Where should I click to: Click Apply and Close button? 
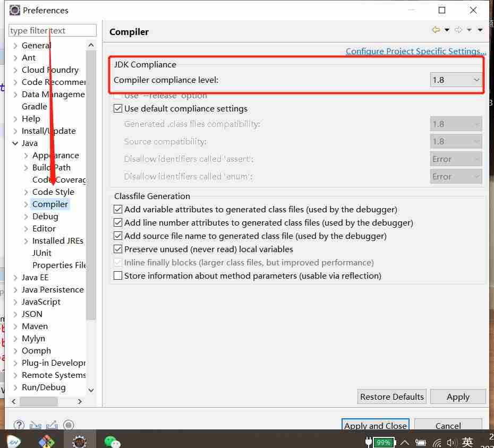[375, 425]
